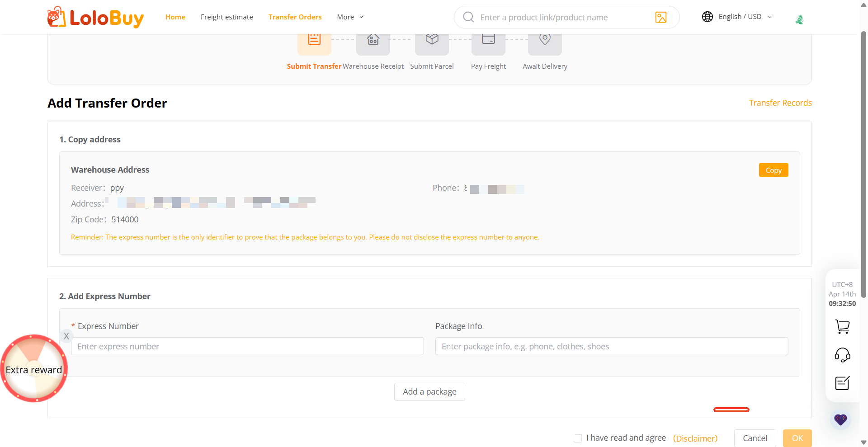Click Add a package button

[429, 392]
